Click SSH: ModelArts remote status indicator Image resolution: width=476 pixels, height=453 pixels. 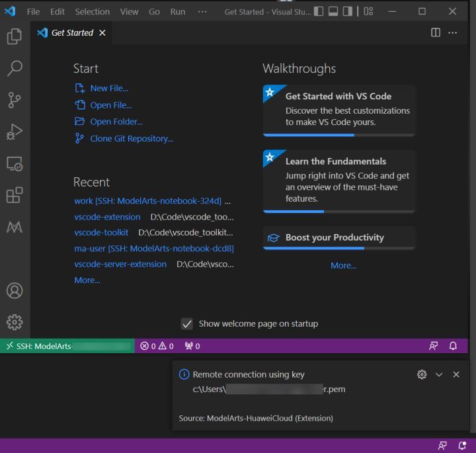pyautogui.click(x=67, y=346)
